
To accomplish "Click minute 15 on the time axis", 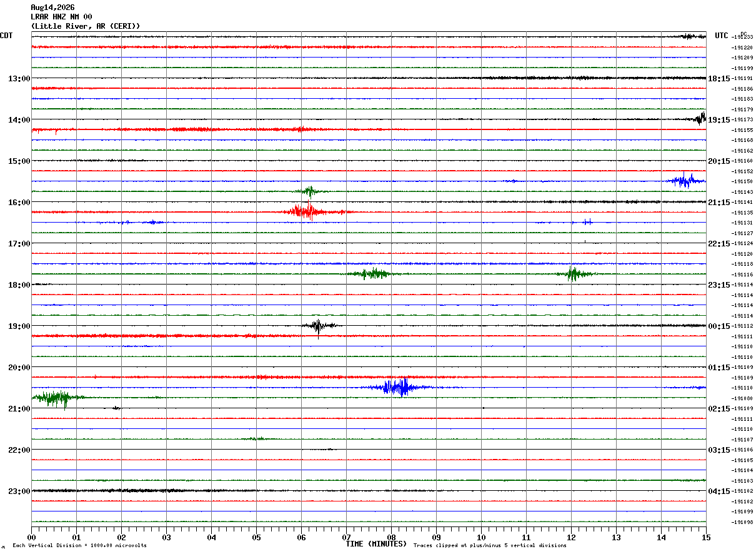I will pos(705,537).
